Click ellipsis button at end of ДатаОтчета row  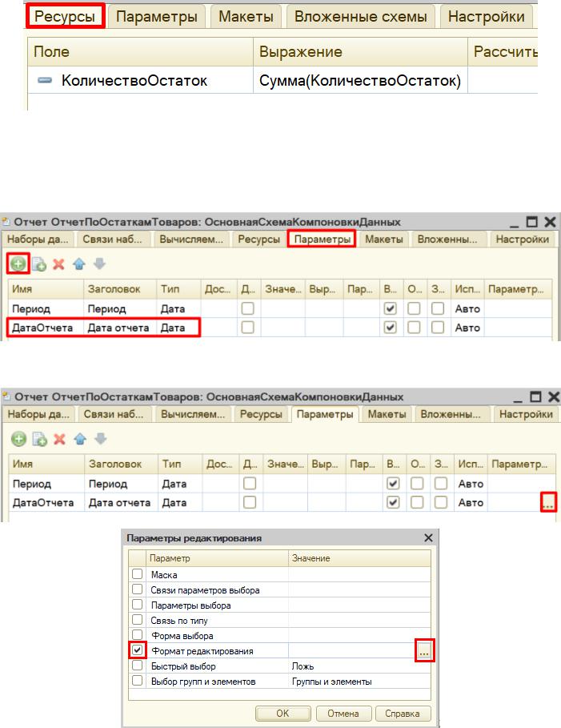click(x=548, y=502)
